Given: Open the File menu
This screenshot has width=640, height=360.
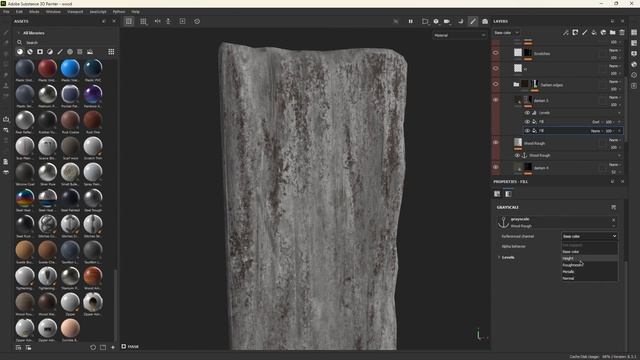Looking at the screenshot, I should (x=6, y=12).
